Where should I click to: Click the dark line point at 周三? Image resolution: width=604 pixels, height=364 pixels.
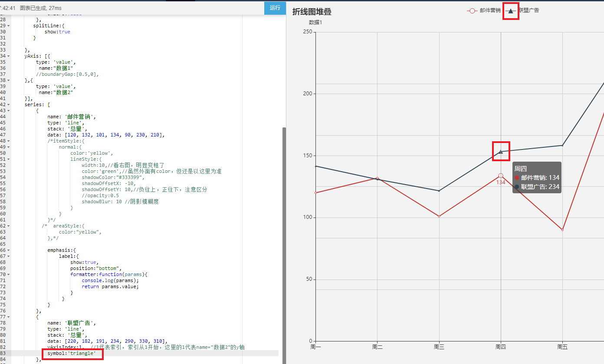click(439, 191)
